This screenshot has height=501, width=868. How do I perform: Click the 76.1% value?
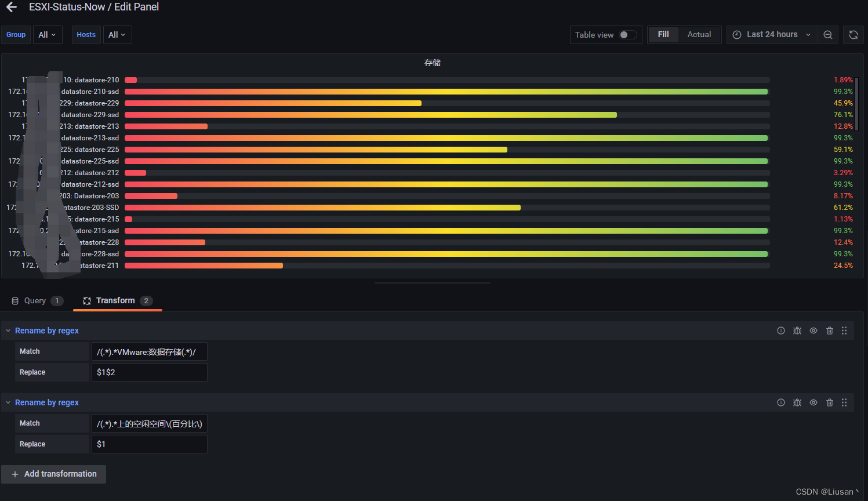843,115
